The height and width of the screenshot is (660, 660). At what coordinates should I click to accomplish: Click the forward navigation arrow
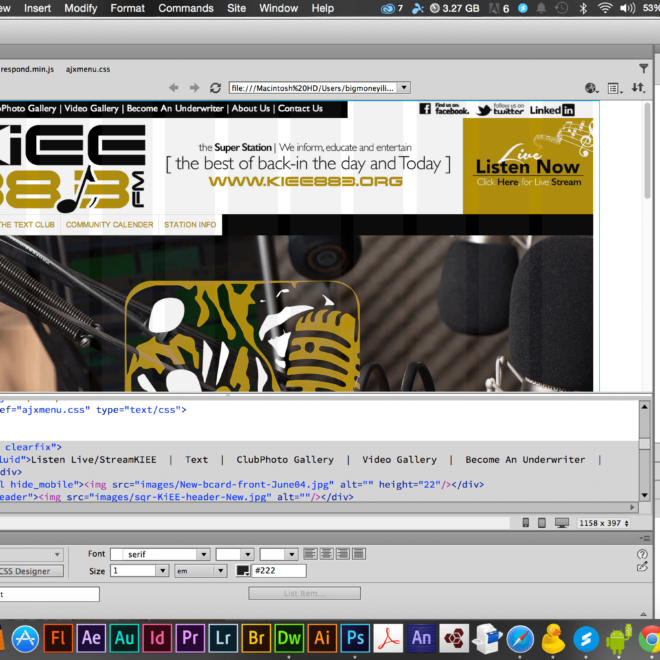point(195,88)
